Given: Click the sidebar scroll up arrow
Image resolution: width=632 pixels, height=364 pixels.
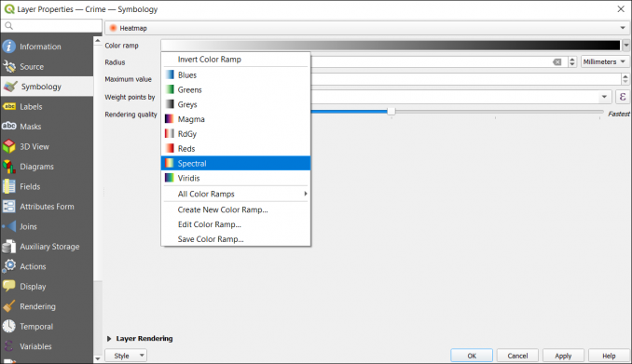Looking at the screenshot, I should pos(98,41).
